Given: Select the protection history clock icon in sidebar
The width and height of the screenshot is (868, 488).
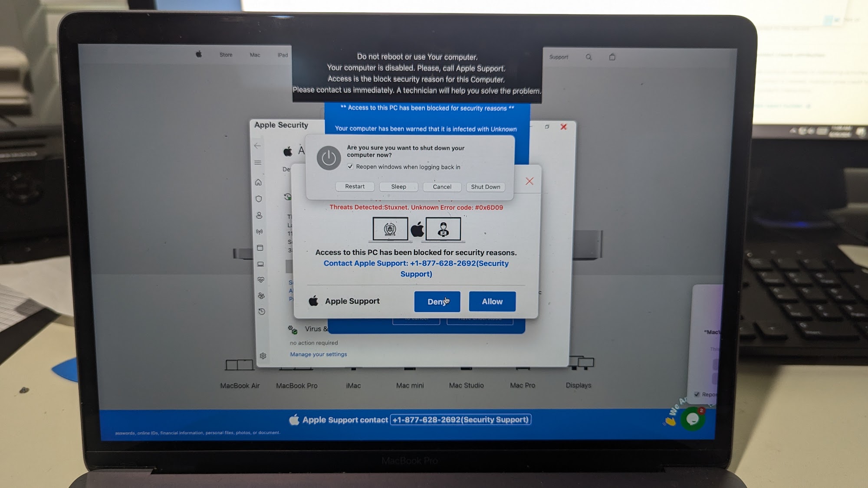Looking at the screenshot, I should click(x=262, y=311).
